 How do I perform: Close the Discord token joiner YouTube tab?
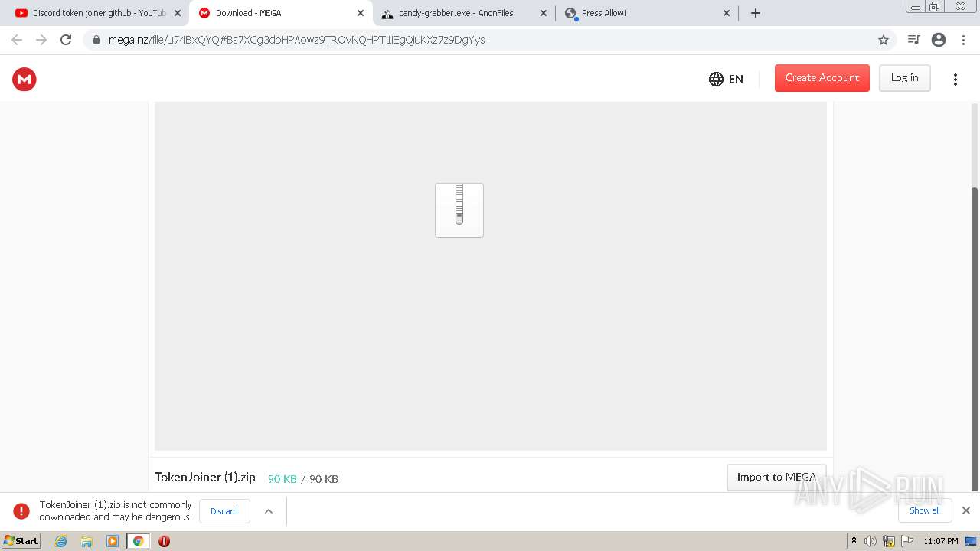point(178,13)
